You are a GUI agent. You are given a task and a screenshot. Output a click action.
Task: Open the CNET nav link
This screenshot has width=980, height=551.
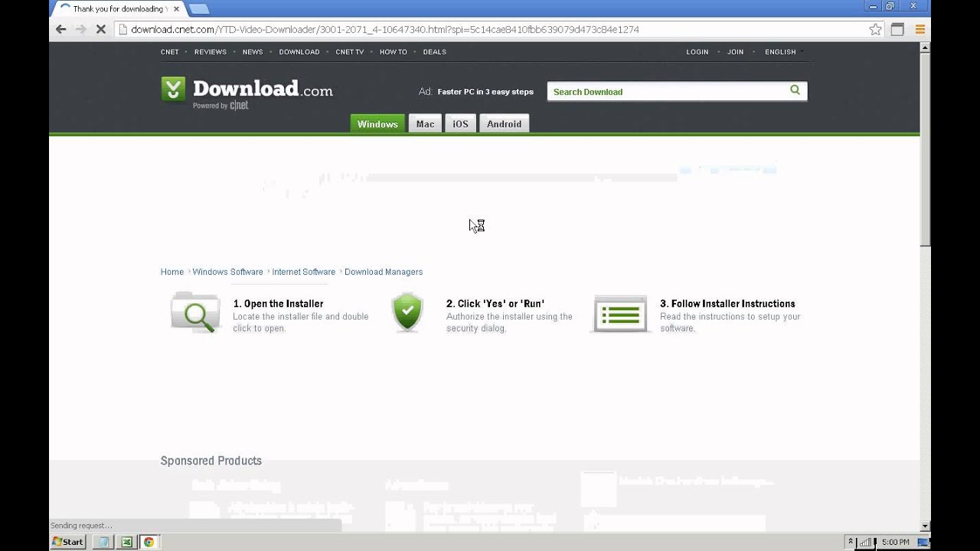click(x=170, y=52)
